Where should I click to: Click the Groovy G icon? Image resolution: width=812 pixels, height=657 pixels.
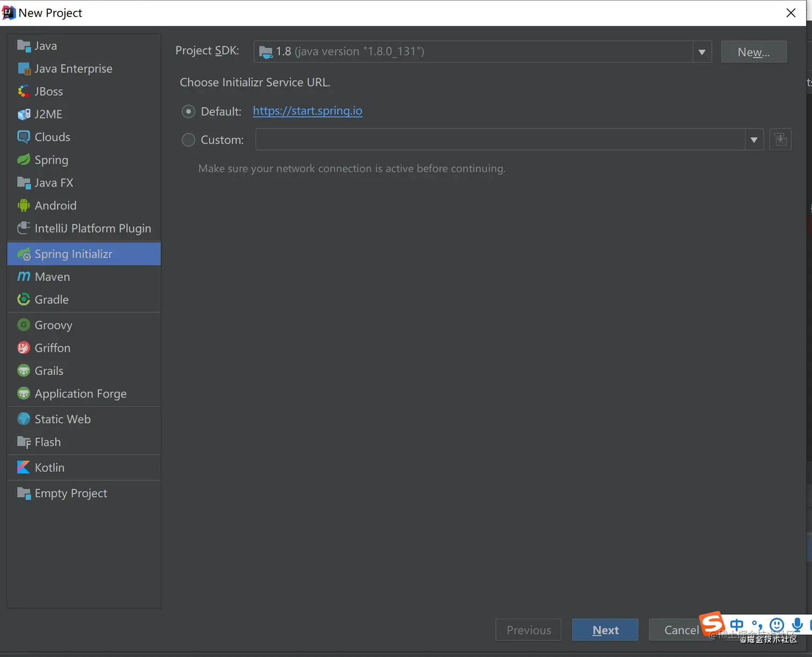point(24,325)
